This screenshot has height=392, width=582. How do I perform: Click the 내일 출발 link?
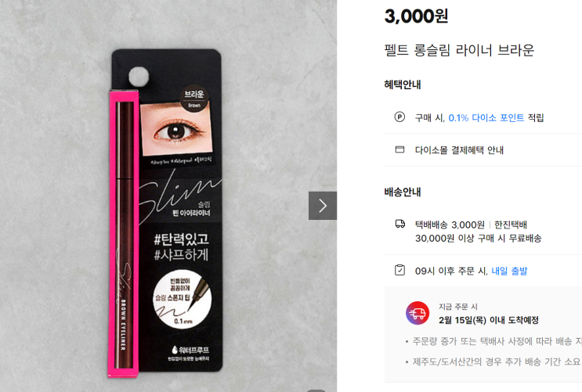(509, 271)
